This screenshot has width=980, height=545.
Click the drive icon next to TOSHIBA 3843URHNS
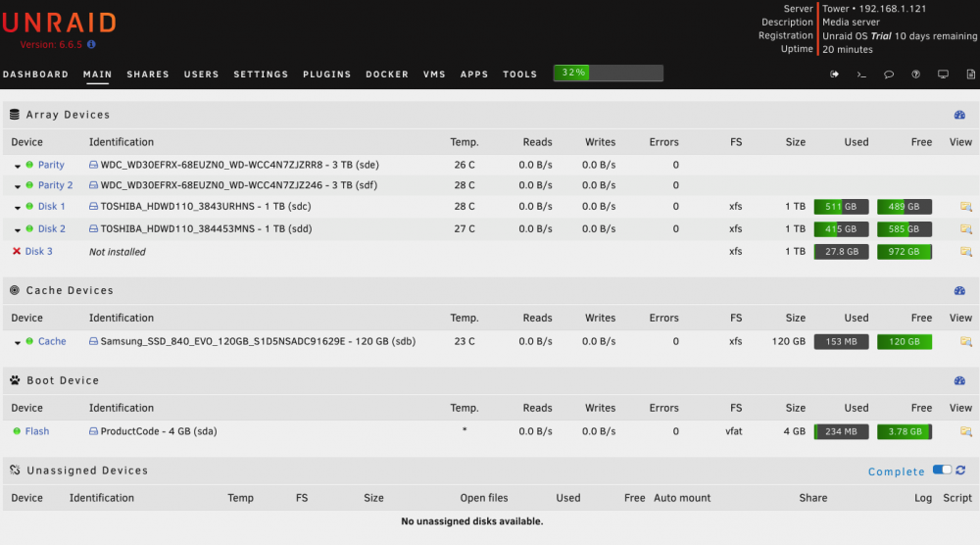click(93, 206)
